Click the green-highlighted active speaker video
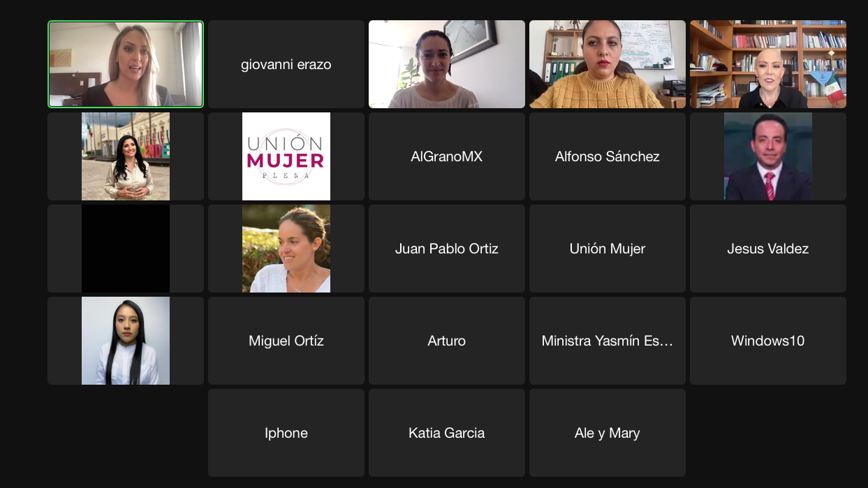The height and width of the screenshot is (488, 868). coord(126,64)
